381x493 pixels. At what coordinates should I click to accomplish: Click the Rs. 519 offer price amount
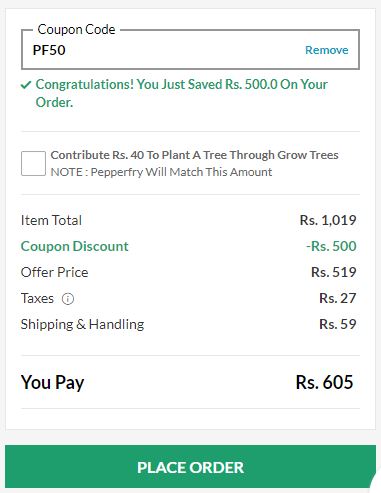click(x=334, y=272)
